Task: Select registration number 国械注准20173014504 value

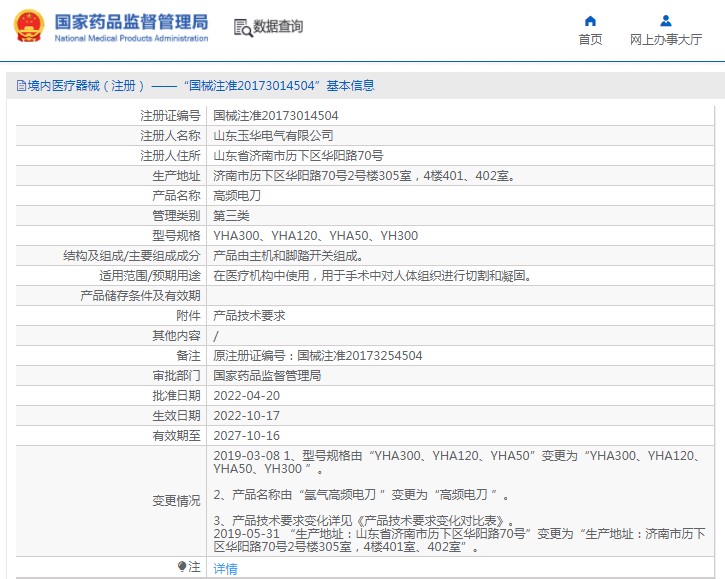Action: (276, 116)
